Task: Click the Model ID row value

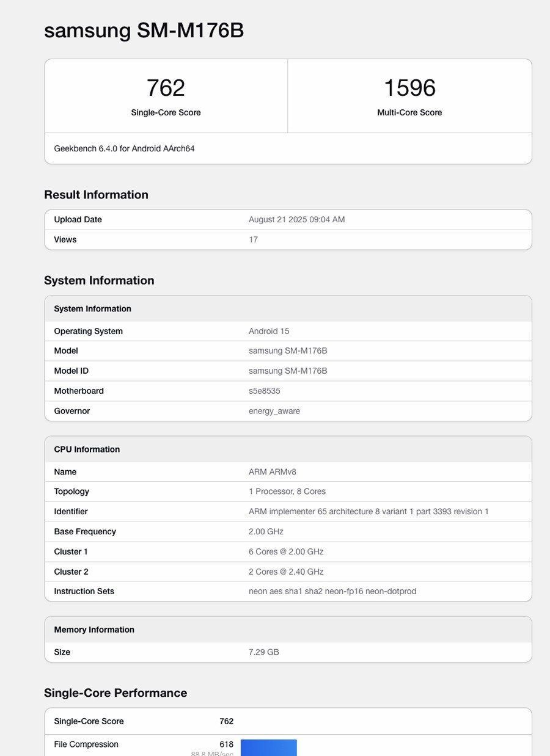Action: coord(288,371)
